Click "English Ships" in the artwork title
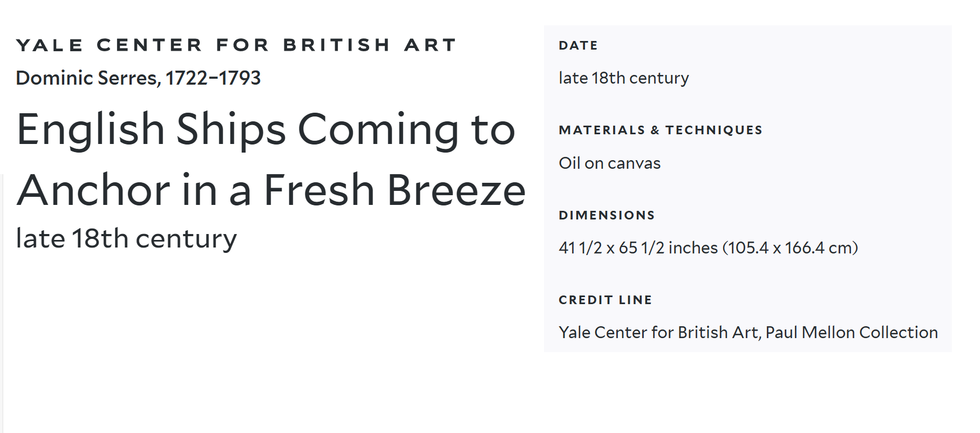 pyautogui.click(x=151, y=129)
